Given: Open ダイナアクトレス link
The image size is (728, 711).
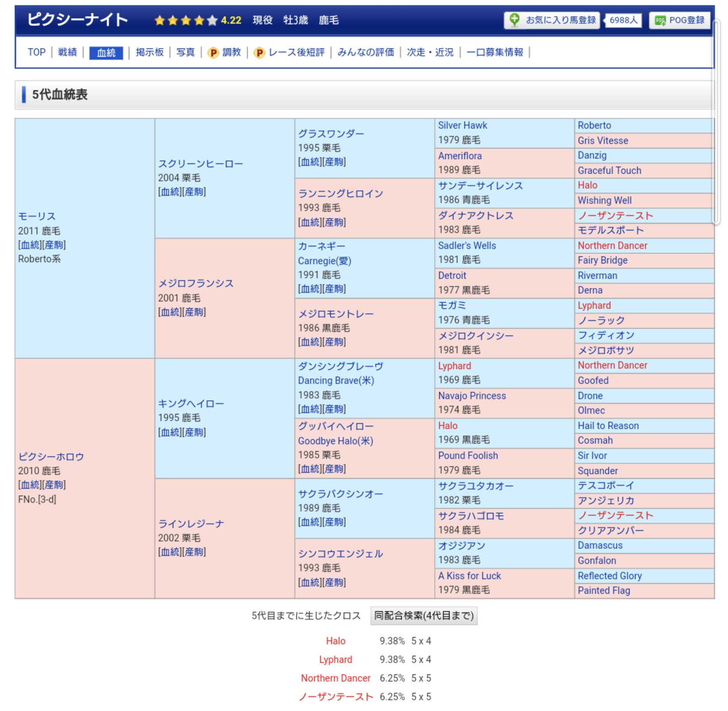Looking at the screenshot, I should 476,215.
